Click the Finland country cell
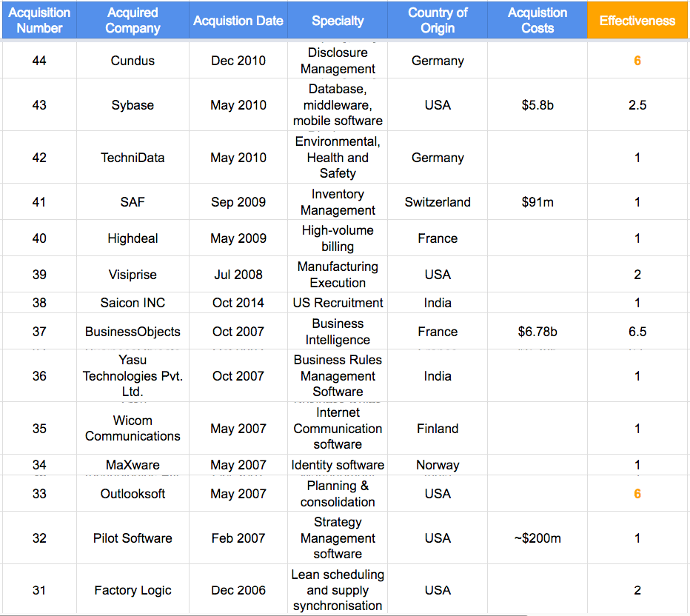This screenshot has width=690, height=616. click(438, 428)
